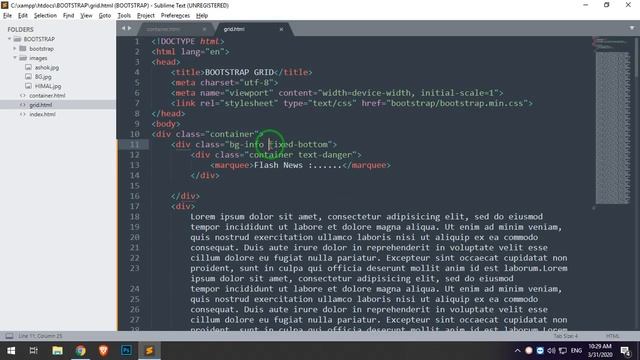Open the tab list dropdown arrow
The height and width of the screenshot is (360, 640).
pos(632,28)
